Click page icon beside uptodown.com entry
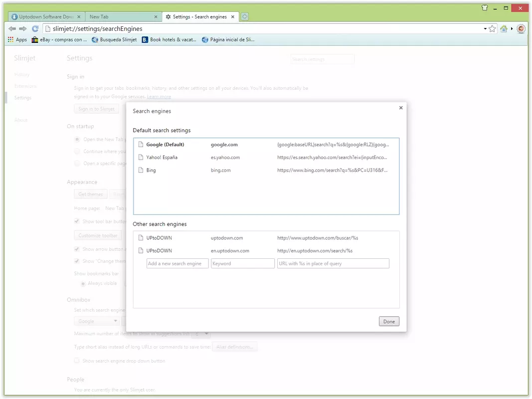This screenshot has height=399, width=532. point(141,238)
